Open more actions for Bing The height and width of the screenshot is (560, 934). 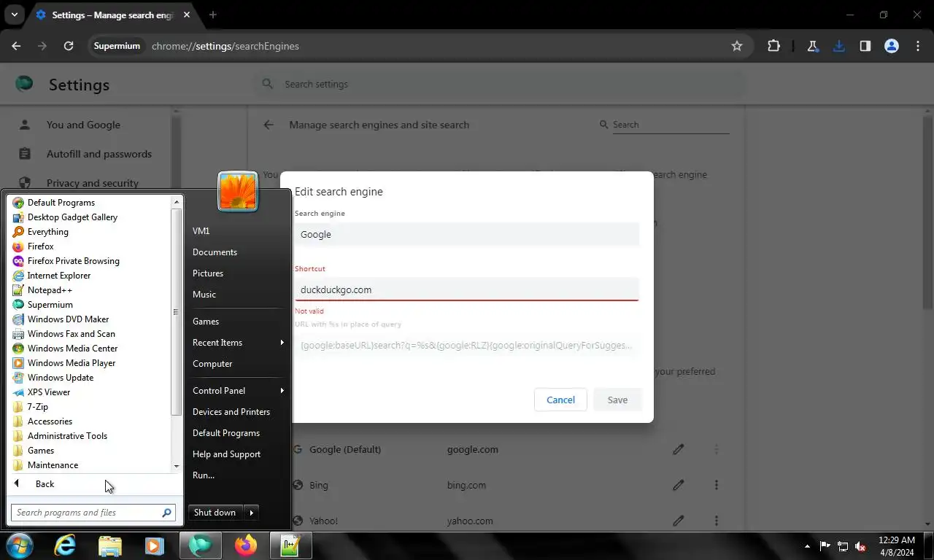click(717, 485)
